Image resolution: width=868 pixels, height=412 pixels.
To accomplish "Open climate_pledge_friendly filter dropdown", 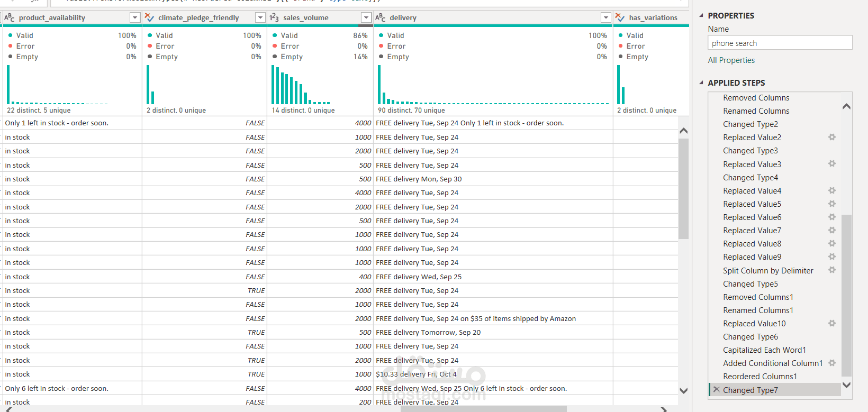I will [x=260, y=17].
